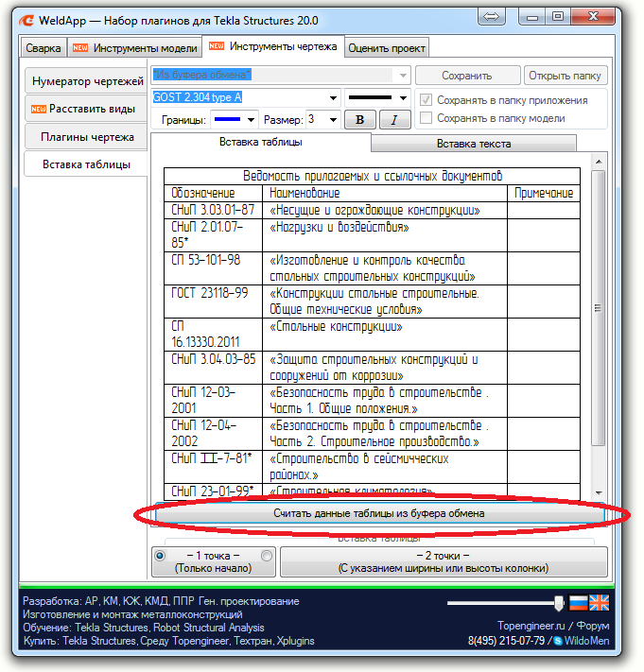The height and width of the screenshot is (672, 644).
Task: Click the 1 точка (Только начало) button
Action: tap(213, 561)
